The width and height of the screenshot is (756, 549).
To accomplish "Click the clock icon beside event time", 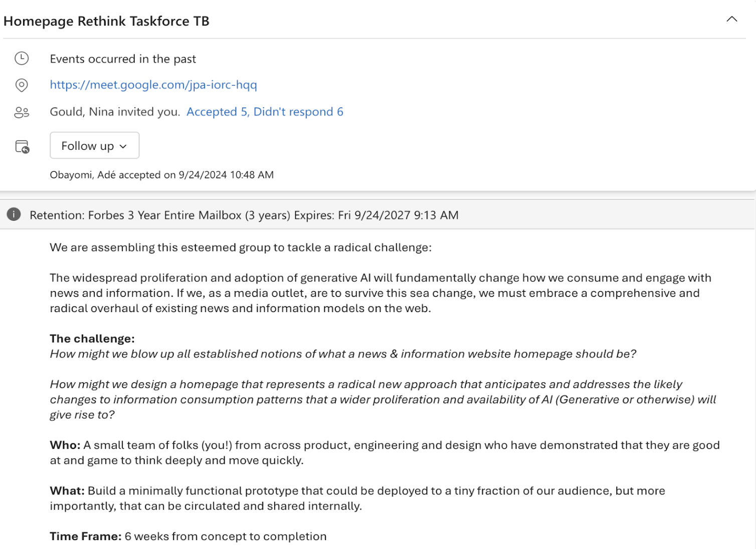I will [22, 59].
